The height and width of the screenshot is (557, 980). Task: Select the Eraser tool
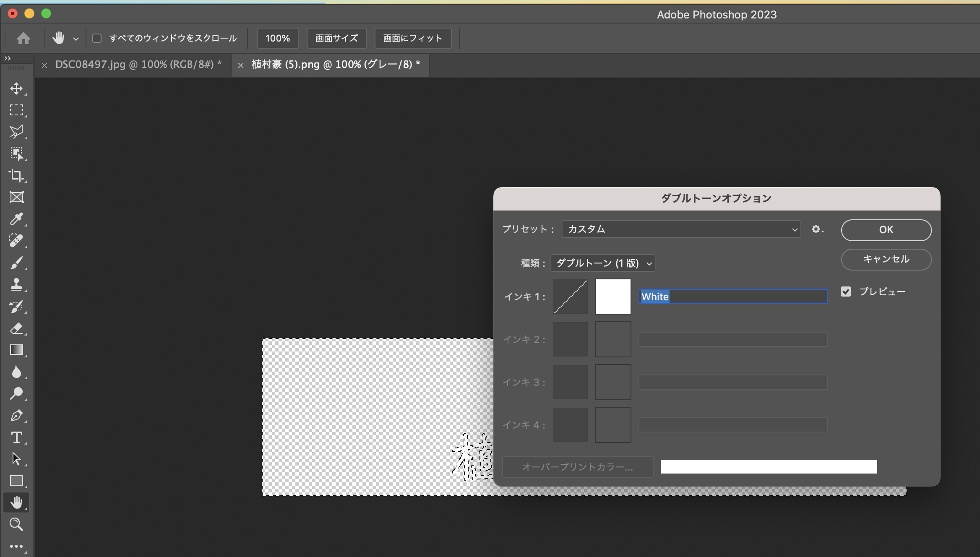click(x=16, y=328)
